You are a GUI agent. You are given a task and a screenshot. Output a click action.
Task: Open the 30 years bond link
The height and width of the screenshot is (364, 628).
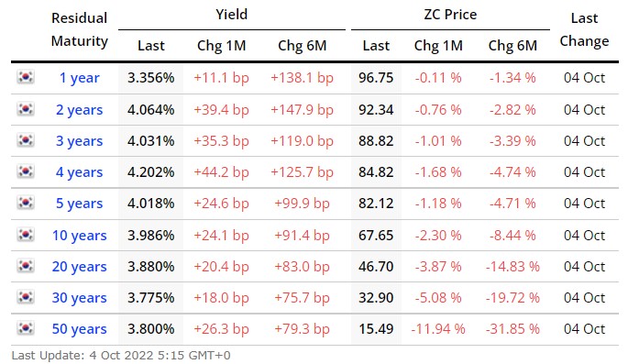[x=79, y=298]
